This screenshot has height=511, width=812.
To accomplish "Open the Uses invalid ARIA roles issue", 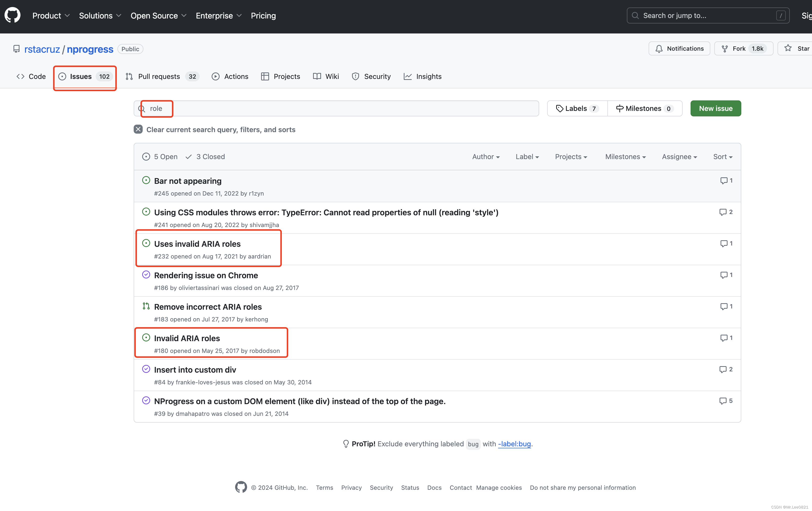I will tap(197, 244).
